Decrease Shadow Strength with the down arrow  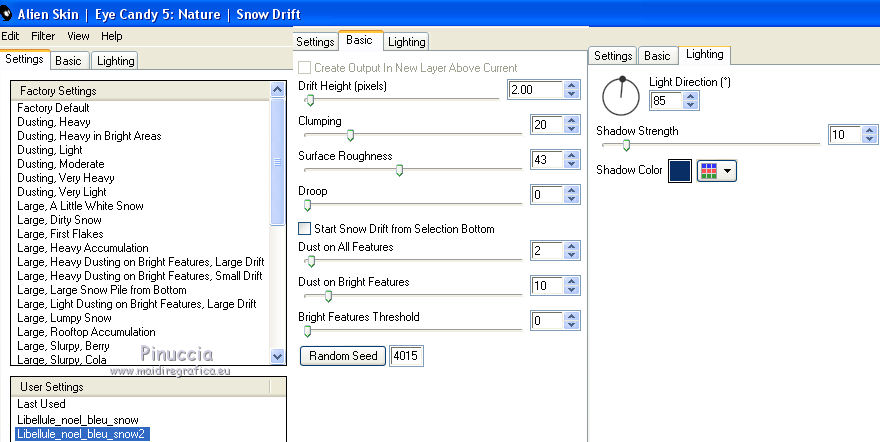tap(869, 138)
